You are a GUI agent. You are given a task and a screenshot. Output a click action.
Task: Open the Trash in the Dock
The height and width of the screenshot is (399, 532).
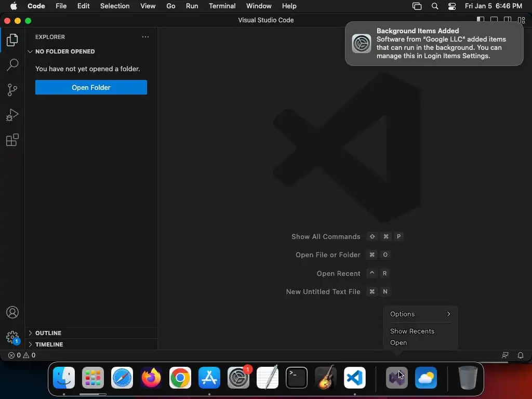468,378
